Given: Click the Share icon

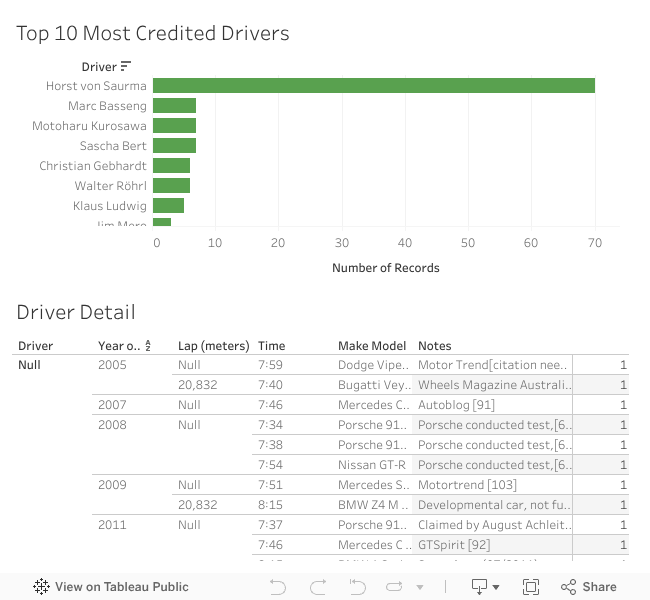Looking at the screenshot, I should [x=569, y=587].
